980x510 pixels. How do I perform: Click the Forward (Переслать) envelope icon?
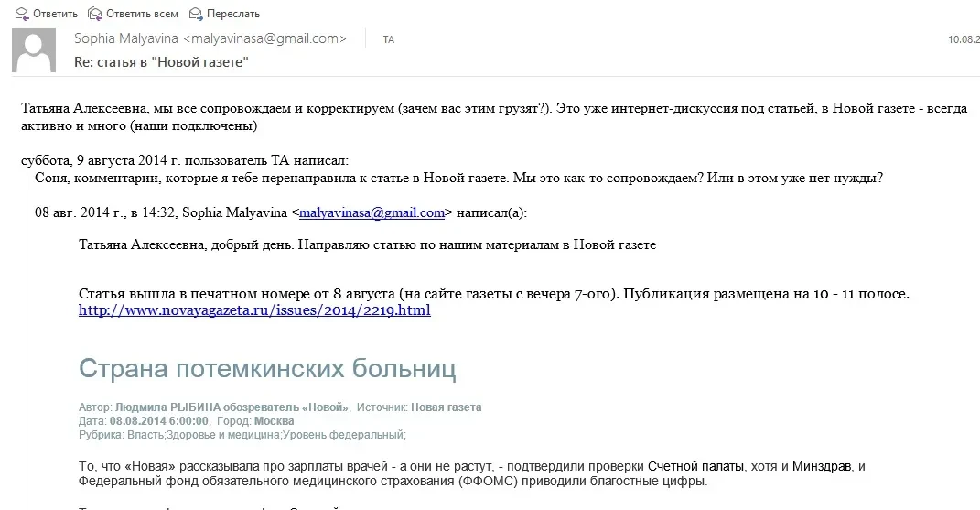pos(196,14)
